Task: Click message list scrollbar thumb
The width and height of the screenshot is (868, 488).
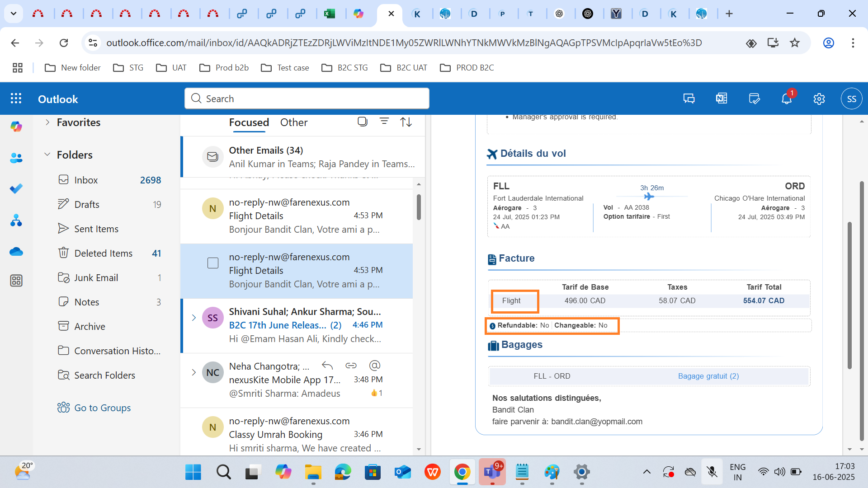Action: [x=419, y=207]
